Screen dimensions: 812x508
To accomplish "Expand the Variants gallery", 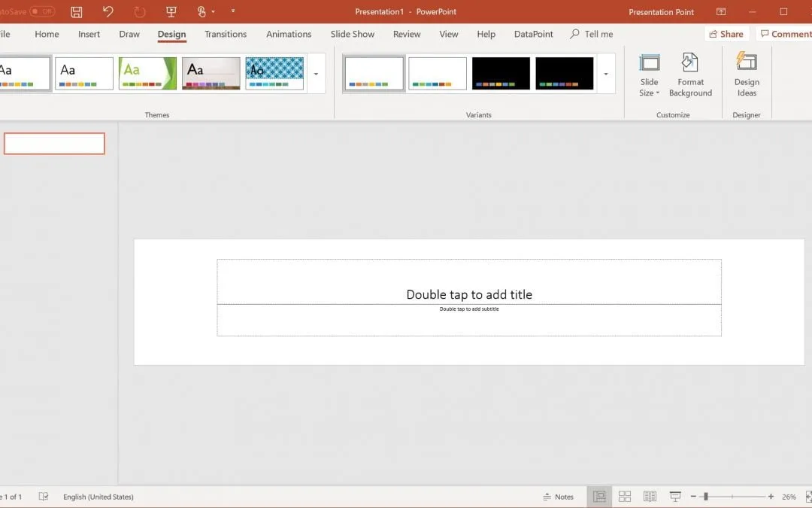I will [x=606, y=74].
